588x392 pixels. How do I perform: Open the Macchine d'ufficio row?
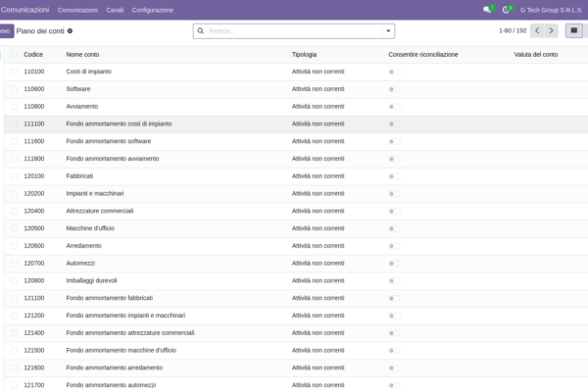click(296, 228)
